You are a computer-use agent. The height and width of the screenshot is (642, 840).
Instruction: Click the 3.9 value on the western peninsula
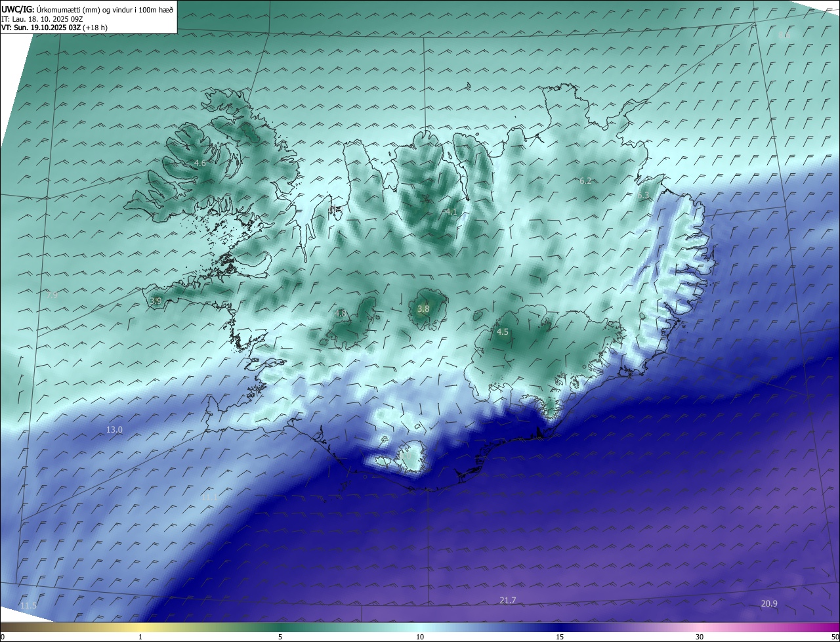click(156, 301)
